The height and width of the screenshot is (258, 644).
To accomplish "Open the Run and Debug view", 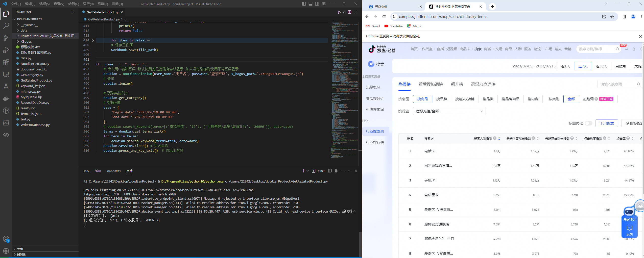I will 6,50.
